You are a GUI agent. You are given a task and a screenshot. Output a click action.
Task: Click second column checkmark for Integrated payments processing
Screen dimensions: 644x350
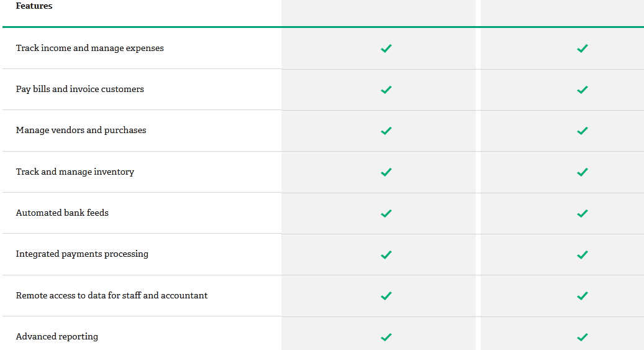pyautogui.click(x=583, y=255)
